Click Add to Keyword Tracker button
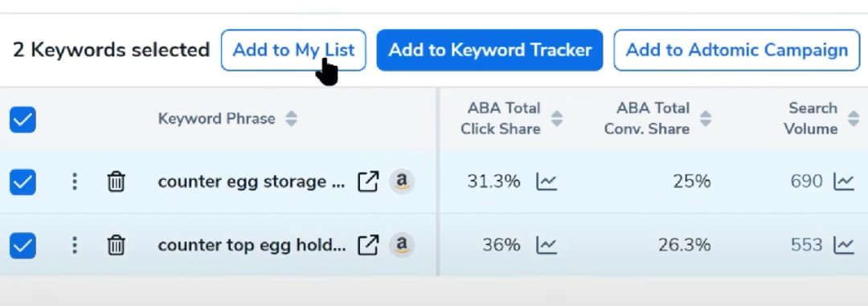Image resolution: width=868 pixels, height=306 pixels. 490,51
